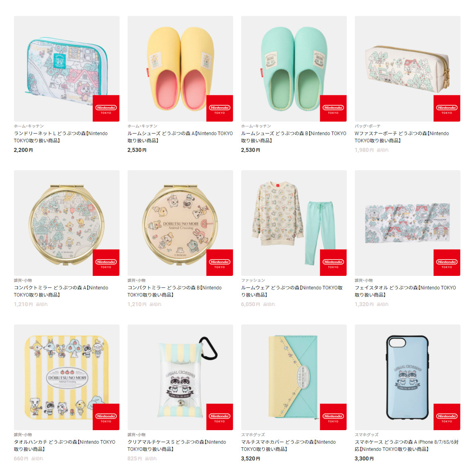Open the スマホケース iPhone 8/7/6S/6 title link
The width and height of the screenshot is (474, 476).
tap(407, 445)
